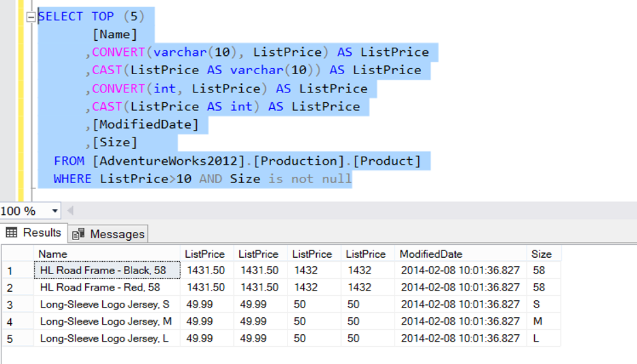Select row header number 1
The height and width of the screenshot is (364, 637).
18,271
